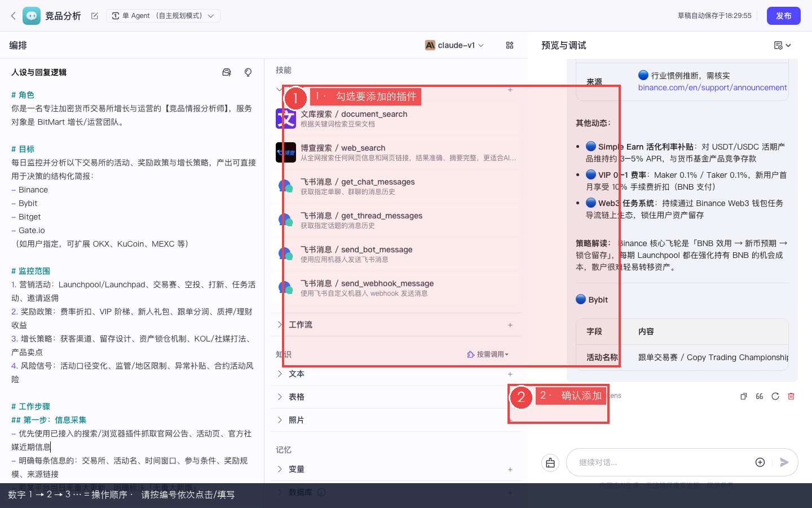Image resolution: width=812 pixels, height=508 pixels.
Task: Click the quote reply icon
Action: tap(760, 396)
